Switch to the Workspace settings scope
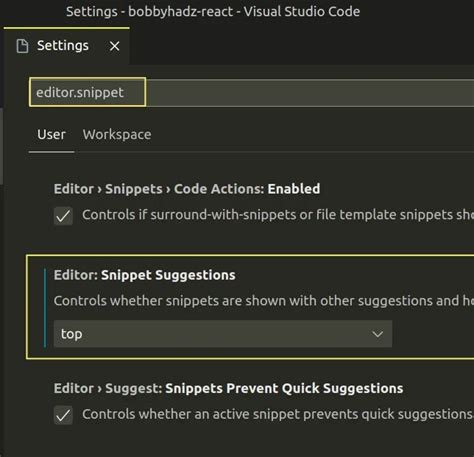The height and width of the screenshot is (457, 474). pyautogui.click(x=117, y=135)
